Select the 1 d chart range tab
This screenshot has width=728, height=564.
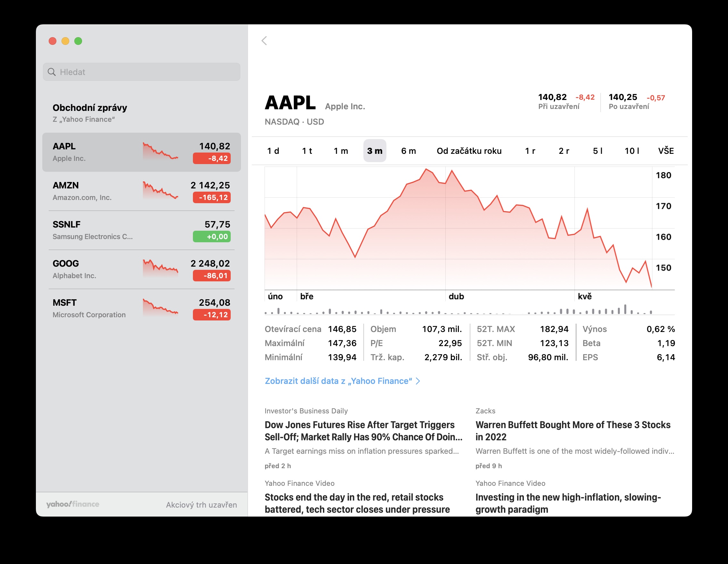coord(273,151)
